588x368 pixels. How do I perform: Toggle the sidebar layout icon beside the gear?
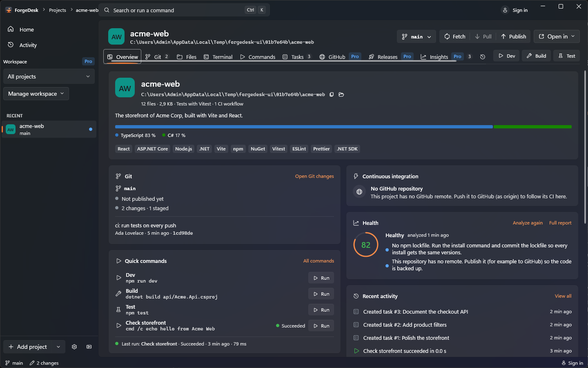point(89,347)
